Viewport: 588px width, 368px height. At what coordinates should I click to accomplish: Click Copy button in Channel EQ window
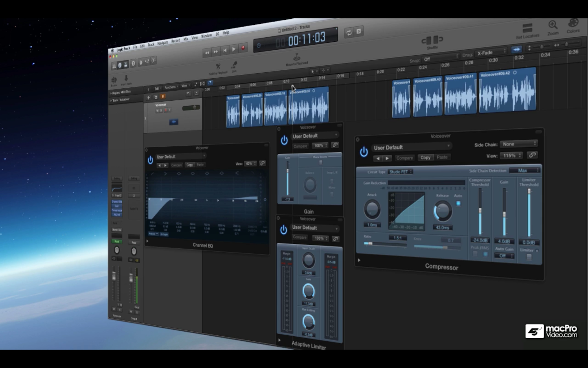190,165
